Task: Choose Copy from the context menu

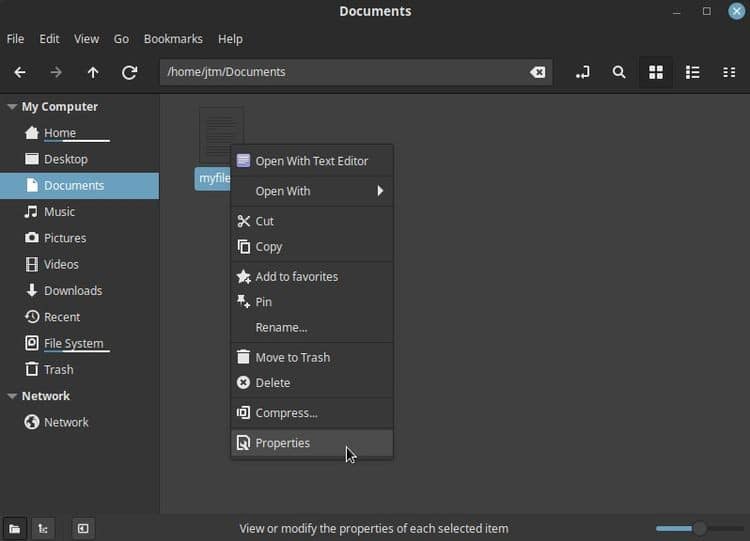Action: coord(312,247)
